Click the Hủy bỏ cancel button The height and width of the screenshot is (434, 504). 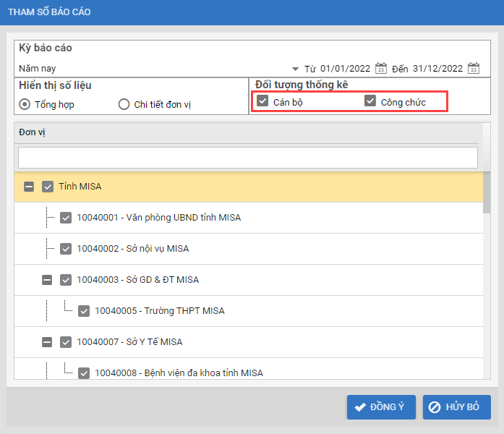pos(457,407)
